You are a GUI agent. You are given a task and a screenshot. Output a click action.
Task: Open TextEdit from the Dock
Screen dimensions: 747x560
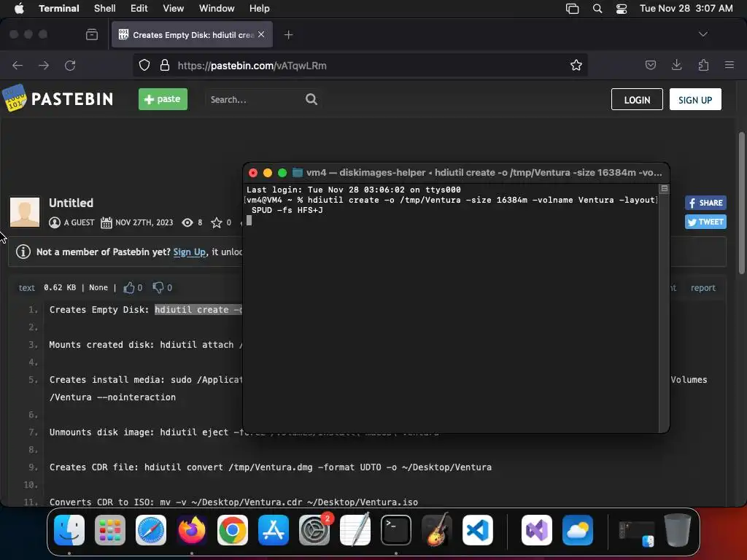coord(355,530)
